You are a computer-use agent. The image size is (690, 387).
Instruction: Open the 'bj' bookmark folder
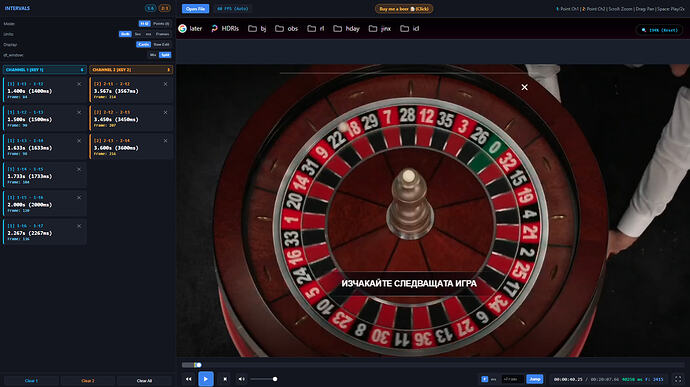[257, 28]
